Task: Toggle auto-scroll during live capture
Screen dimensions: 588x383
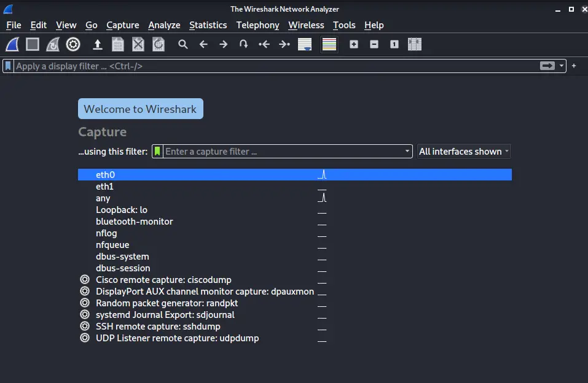Action: coord(305,44)
